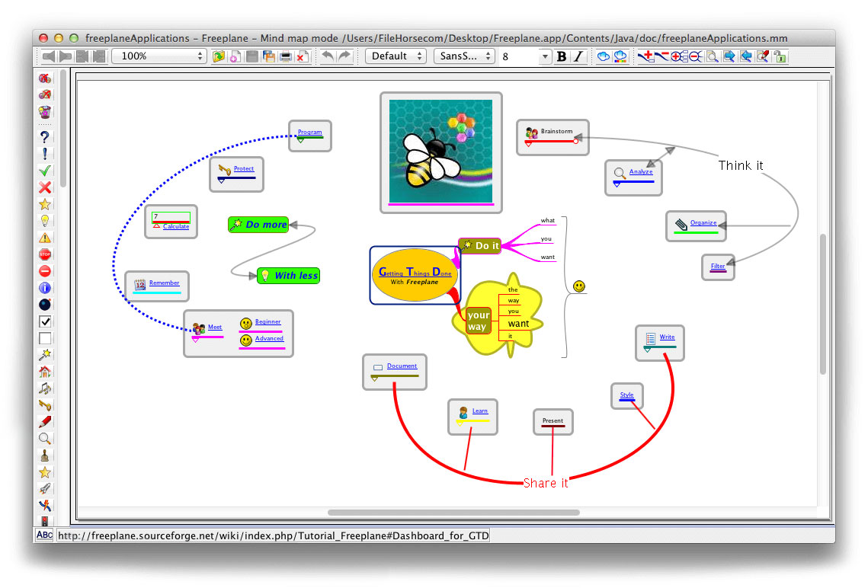Open the SansS... font family dropdown
The height and width of the screenshot is (588, 868).
pos(464,56)
